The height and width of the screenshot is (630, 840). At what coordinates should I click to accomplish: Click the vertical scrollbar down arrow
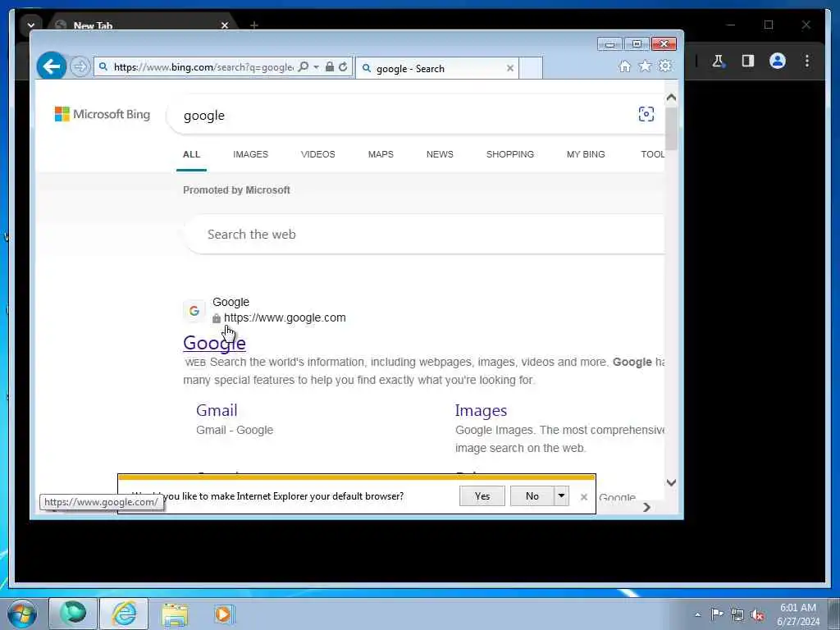[x=671, y=482]
